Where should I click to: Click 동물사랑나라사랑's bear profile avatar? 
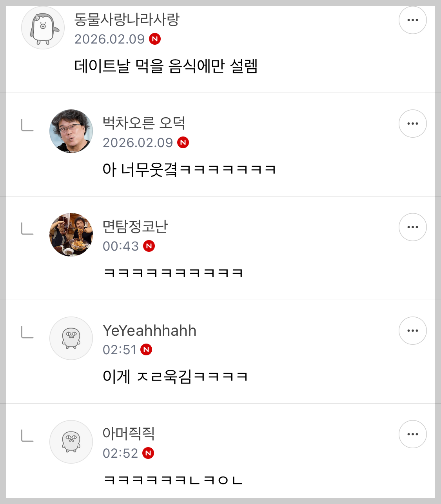43,28
